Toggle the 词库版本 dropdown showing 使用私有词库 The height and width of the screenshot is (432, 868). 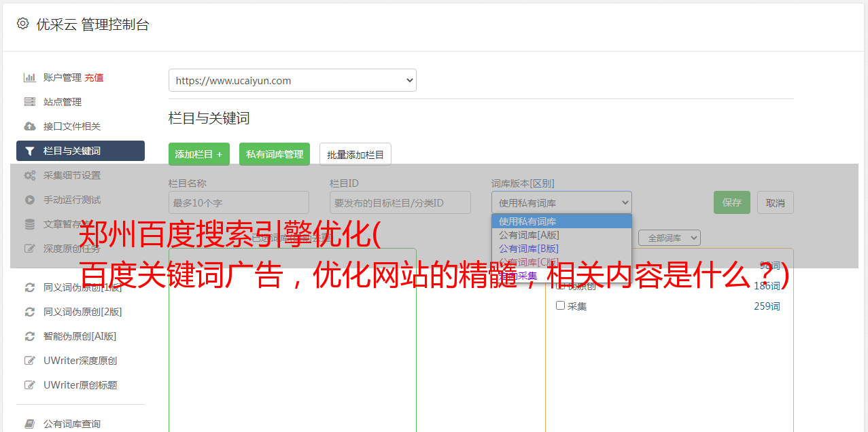coord(561,202)
